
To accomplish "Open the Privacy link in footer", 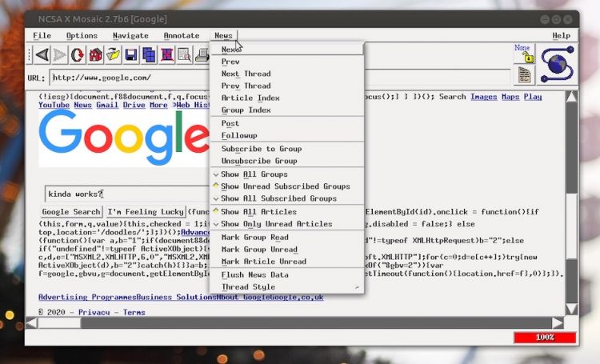I will point(94,312).
